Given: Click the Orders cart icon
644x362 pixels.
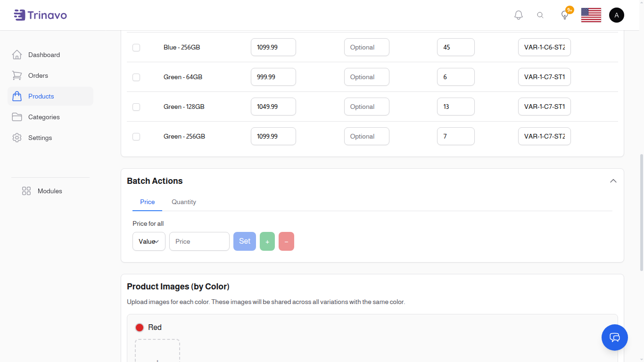Looking at the screenshot, I should point(17,75).
